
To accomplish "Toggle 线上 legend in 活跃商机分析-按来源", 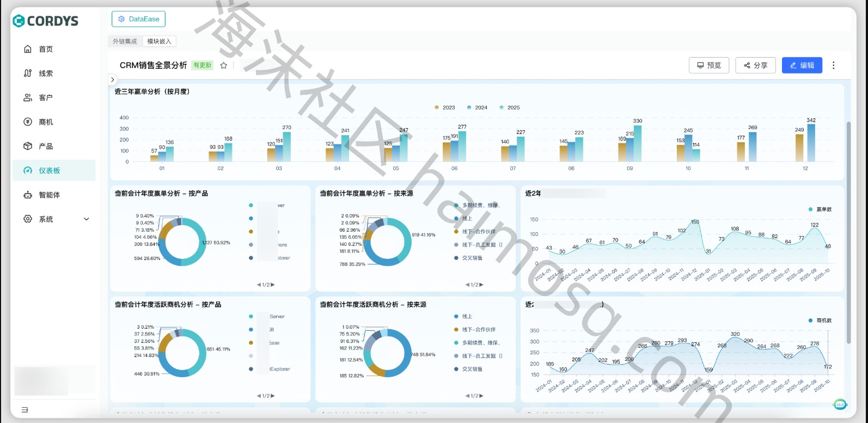I will point(463,317).
